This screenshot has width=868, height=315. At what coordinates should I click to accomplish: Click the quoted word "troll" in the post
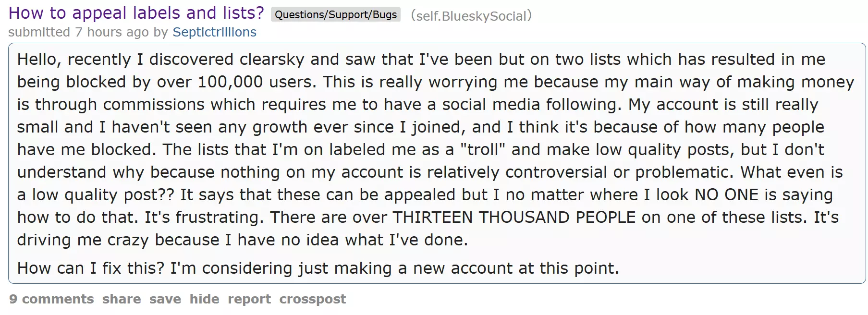(x=483, y=150)
